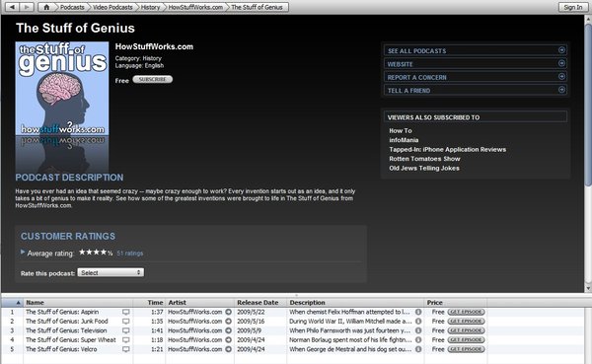Sort episodes by the Release Date column
Screen dimensions: 592x364
pos(260,303)
